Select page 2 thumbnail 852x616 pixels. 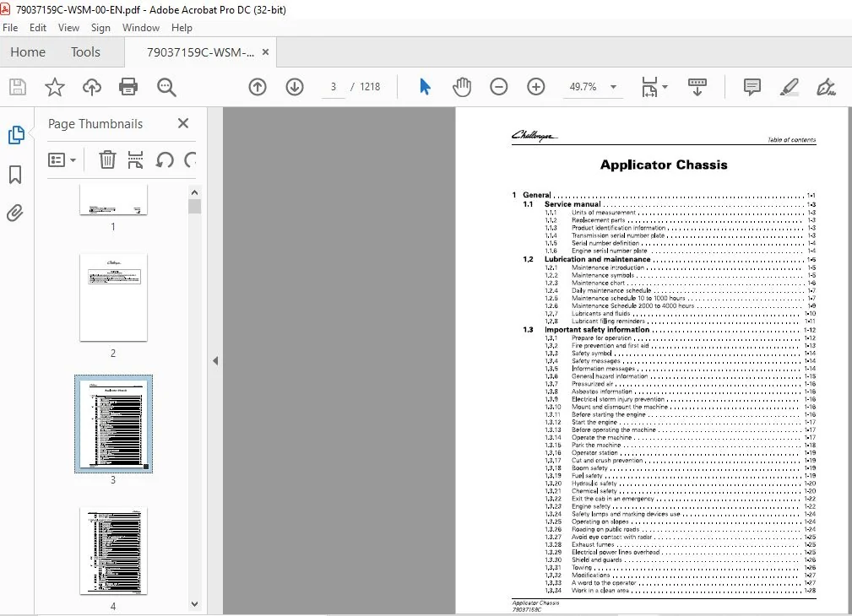pyautogui.click(x=113, y=297)
